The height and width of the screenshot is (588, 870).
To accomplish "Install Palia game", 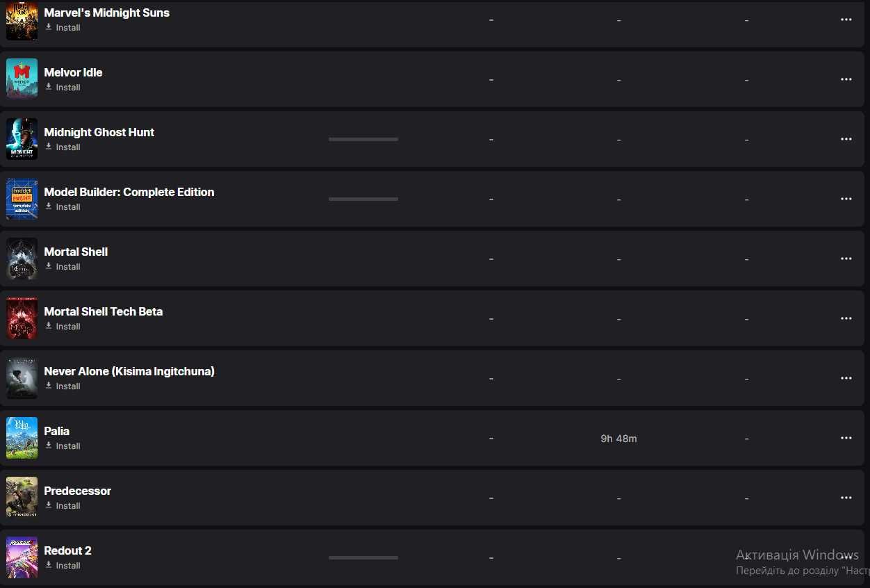I will tap(63, 446).
